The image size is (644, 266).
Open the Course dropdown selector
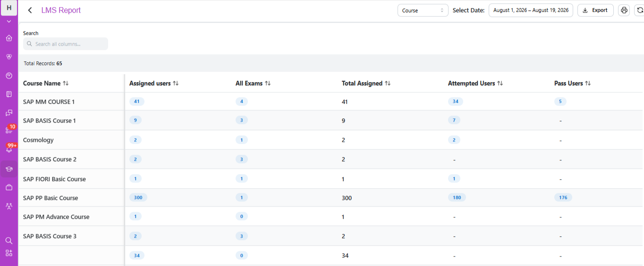coord(423,10)
